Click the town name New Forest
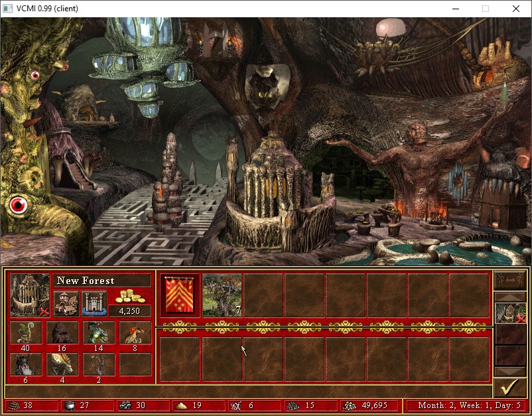The image size is (532, 416). pyautogui.click(x=86, y=281)
